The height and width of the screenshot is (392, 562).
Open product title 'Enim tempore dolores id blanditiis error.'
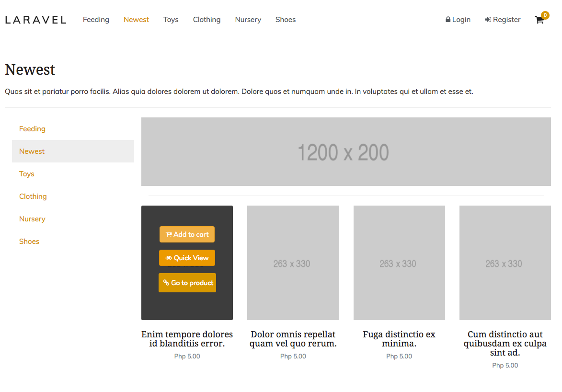point(187,339)
